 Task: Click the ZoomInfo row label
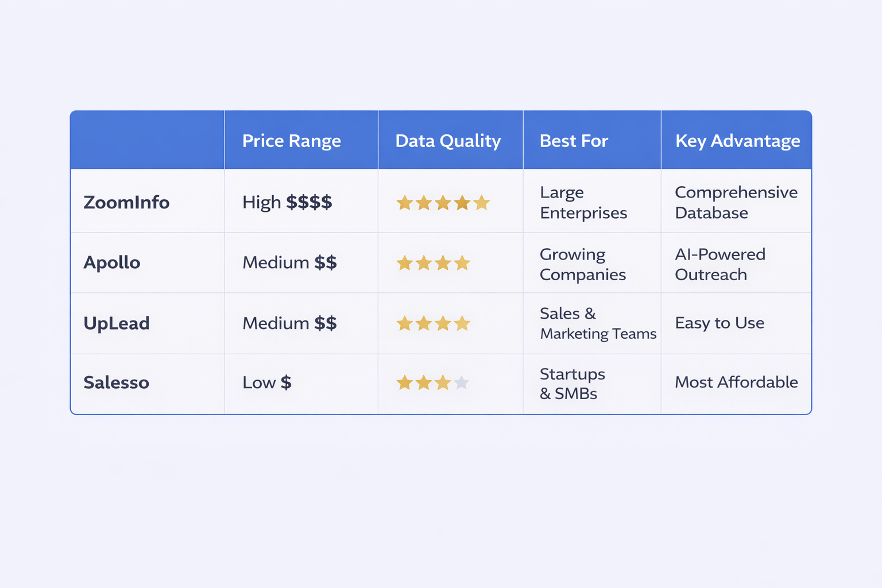pos(126,203)
